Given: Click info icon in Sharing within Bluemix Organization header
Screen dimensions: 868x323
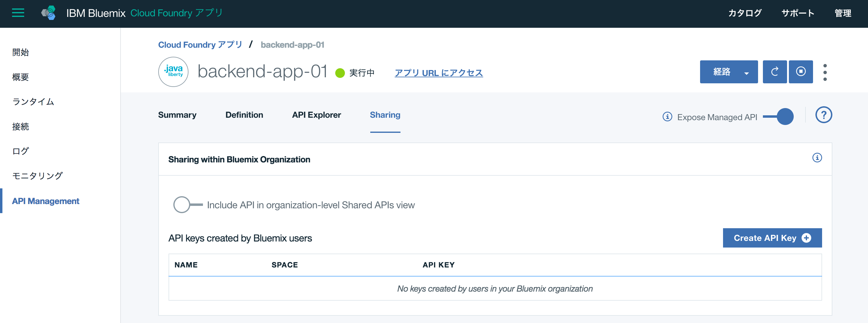Looking at the screenshot, I should (817, 158).
